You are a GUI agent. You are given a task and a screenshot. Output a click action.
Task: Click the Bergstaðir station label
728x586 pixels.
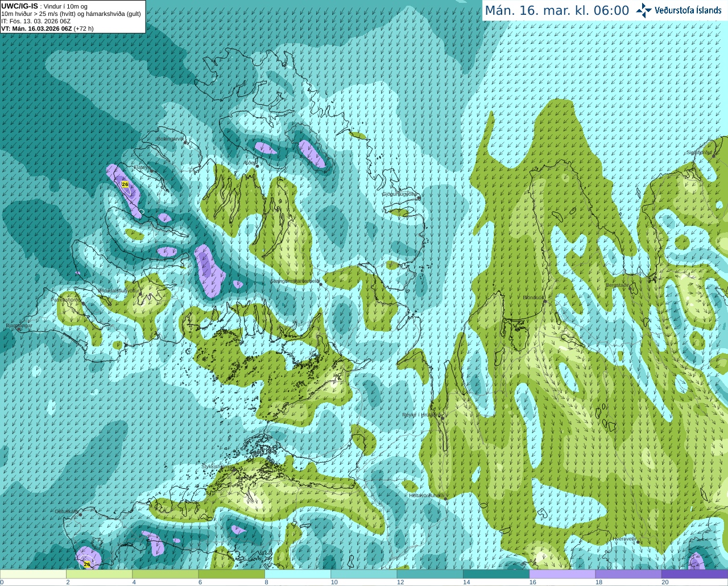pyautogui.click(x=618, y=285)
